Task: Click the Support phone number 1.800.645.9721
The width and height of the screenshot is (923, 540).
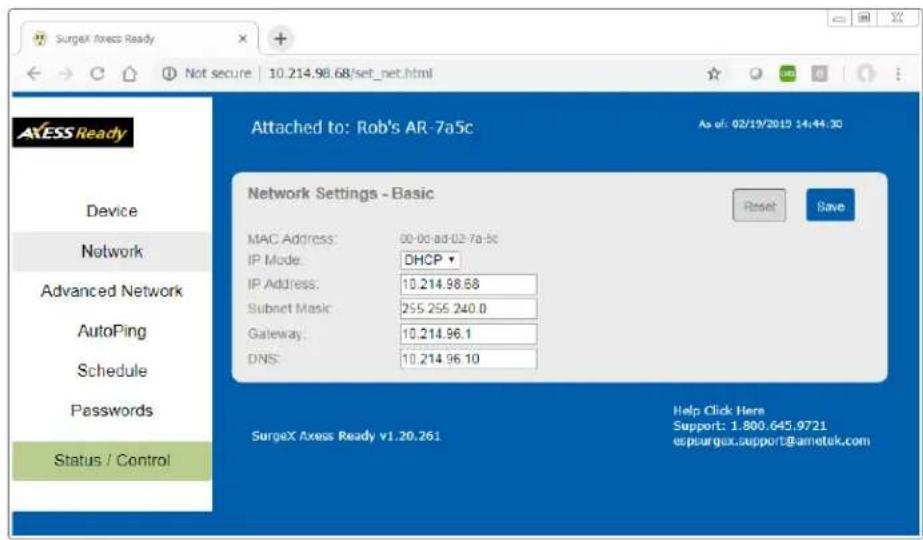Action: [x=778, y=426]
